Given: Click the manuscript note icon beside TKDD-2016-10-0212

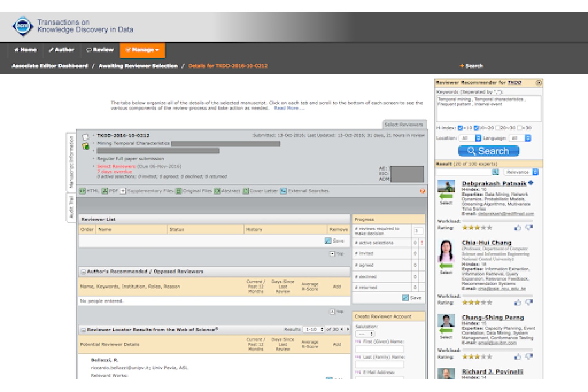Looking at the screenshot, I should 85,137.
